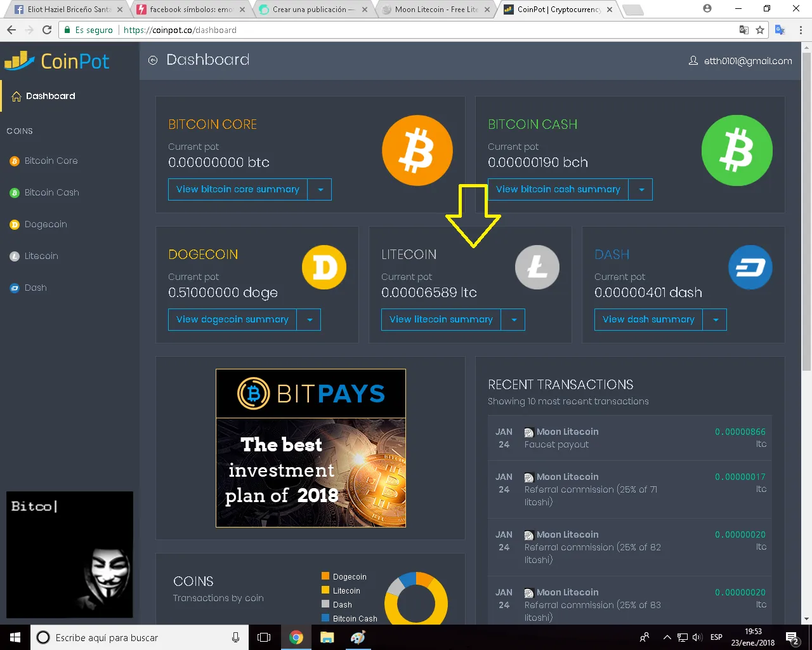Screen dimensions: 812x650
Task: Select referral commission 25% of 71 transaction
Action: 630,489
